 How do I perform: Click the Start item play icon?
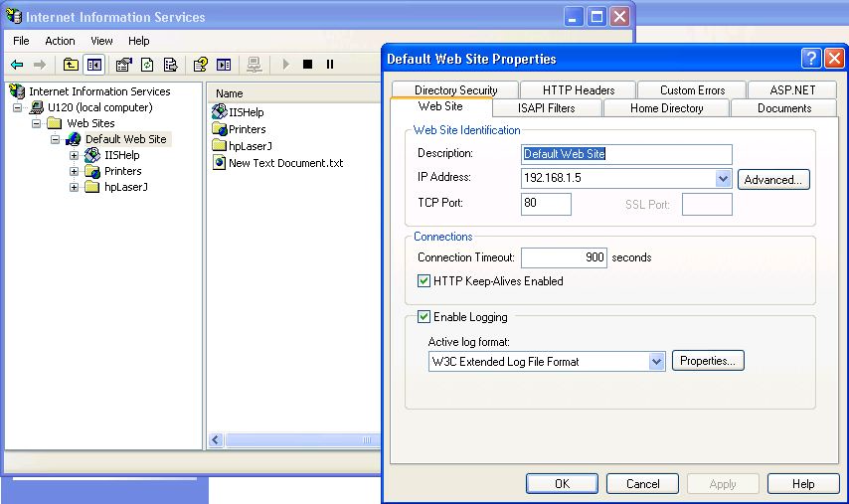pos(286,65)
